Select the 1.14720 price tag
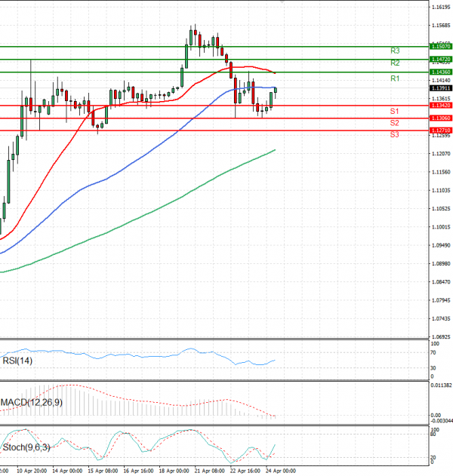453x476 pixels. pyautogui.click(x=441, y=59)
